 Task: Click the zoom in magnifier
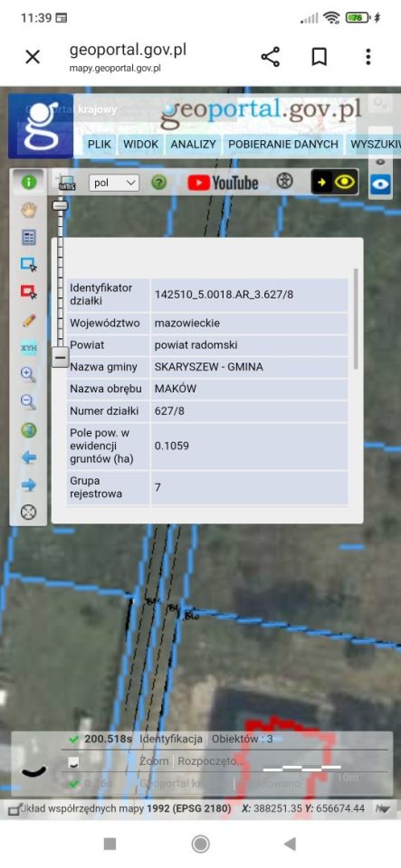[29, 374]
